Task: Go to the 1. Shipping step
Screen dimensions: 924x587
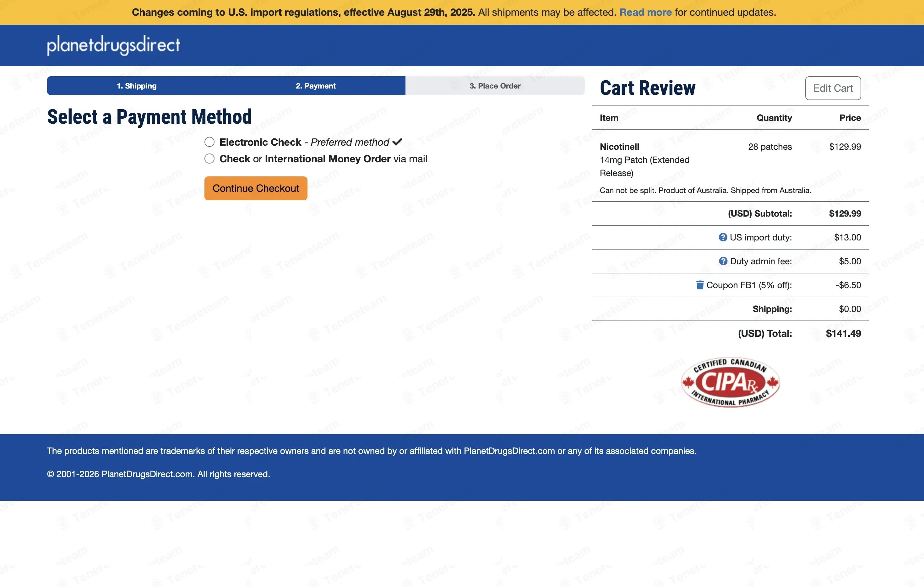Action: (x=137, y=86)
